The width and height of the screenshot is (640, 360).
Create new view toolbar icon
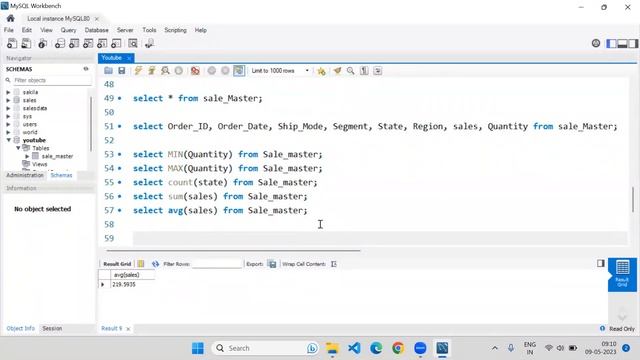tap(88, 43)
